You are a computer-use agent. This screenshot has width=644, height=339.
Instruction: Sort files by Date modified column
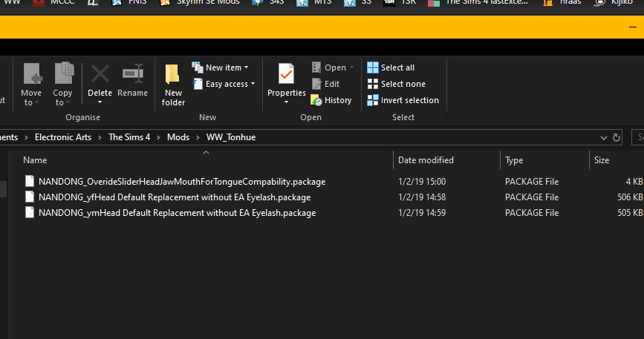point(426,160)
